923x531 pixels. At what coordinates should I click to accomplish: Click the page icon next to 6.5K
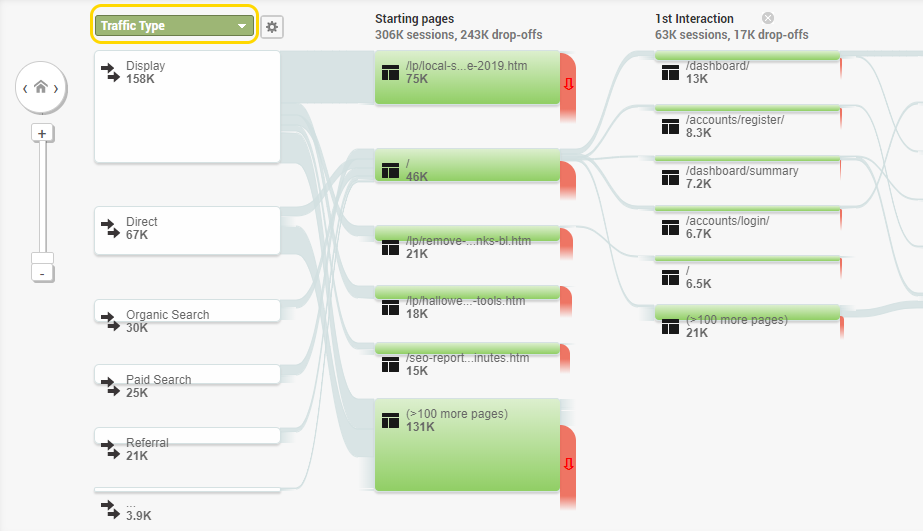[x=670, y=277]
